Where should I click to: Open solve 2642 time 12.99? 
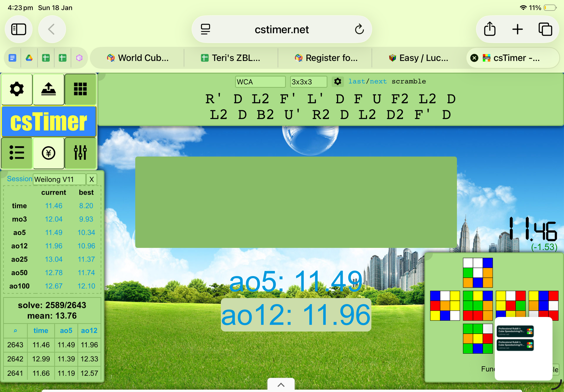(x=41, y=359)
